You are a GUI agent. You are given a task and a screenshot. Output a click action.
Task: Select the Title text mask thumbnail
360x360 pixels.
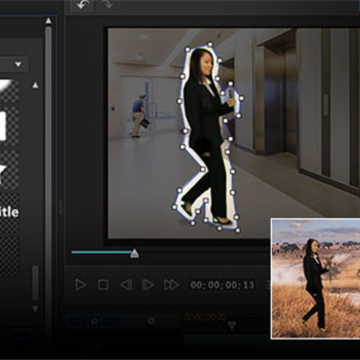[8, 213]
